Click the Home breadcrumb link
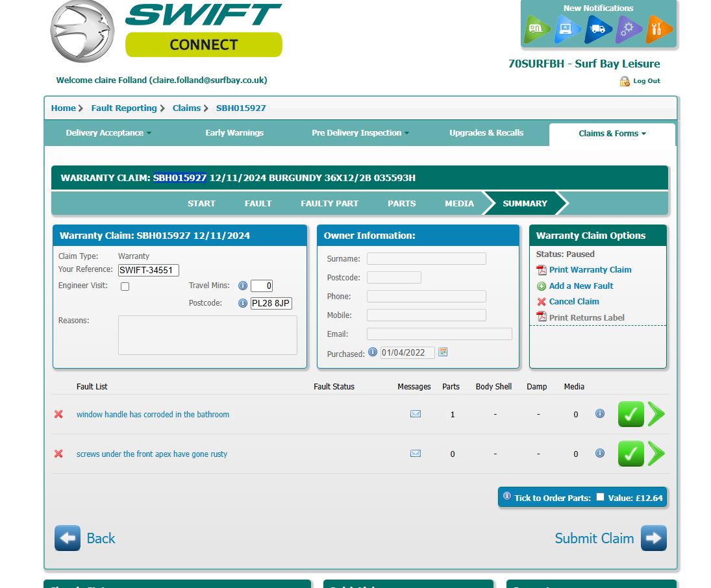Screen dimensions: 711x588 63,108
